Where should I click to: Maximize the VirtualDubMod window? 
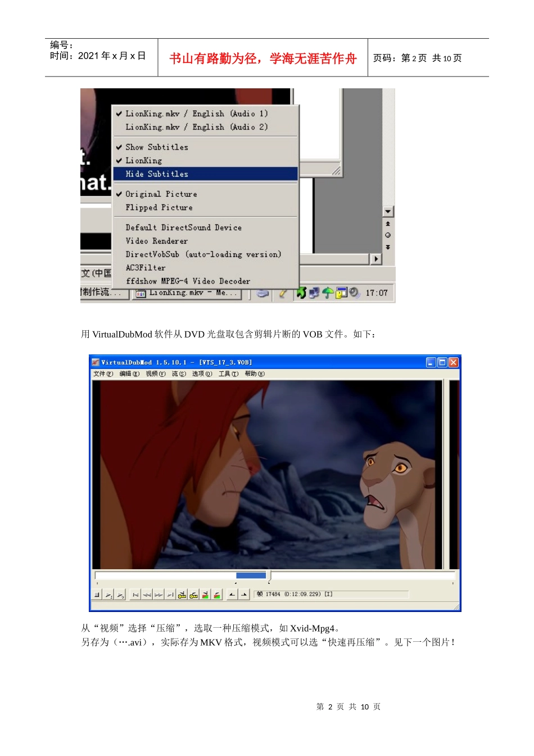pyautogui.click(x=442, y=362)
